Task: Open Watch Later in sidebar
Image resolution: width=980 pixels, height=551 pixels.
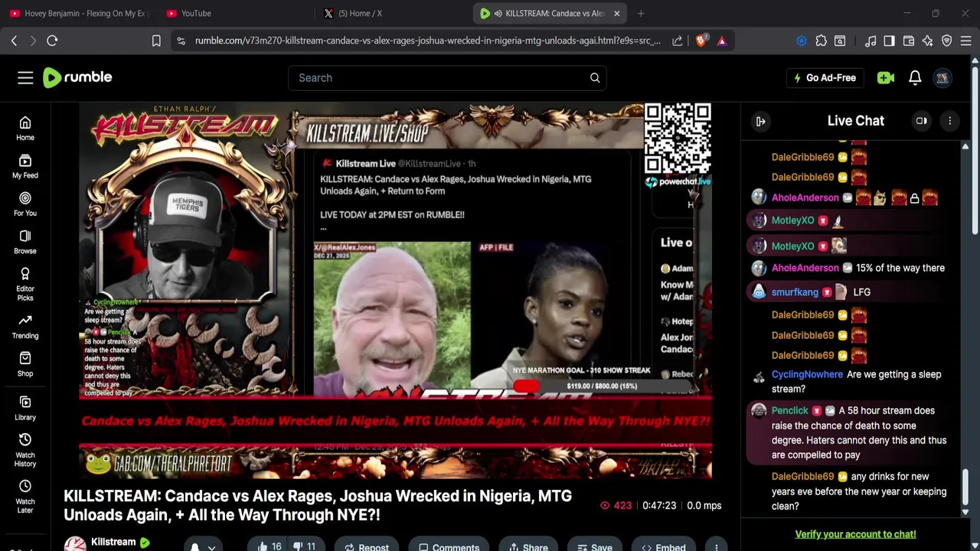Action: (25, 497)
